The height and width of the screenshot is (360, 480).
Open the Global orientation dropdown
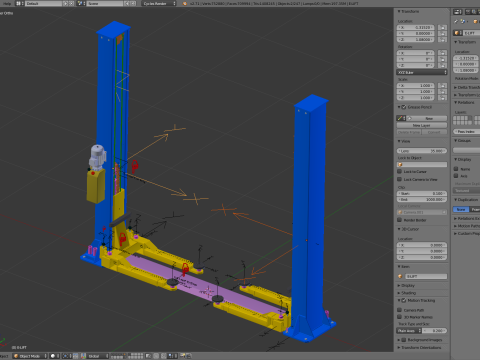tap(98, 356)
